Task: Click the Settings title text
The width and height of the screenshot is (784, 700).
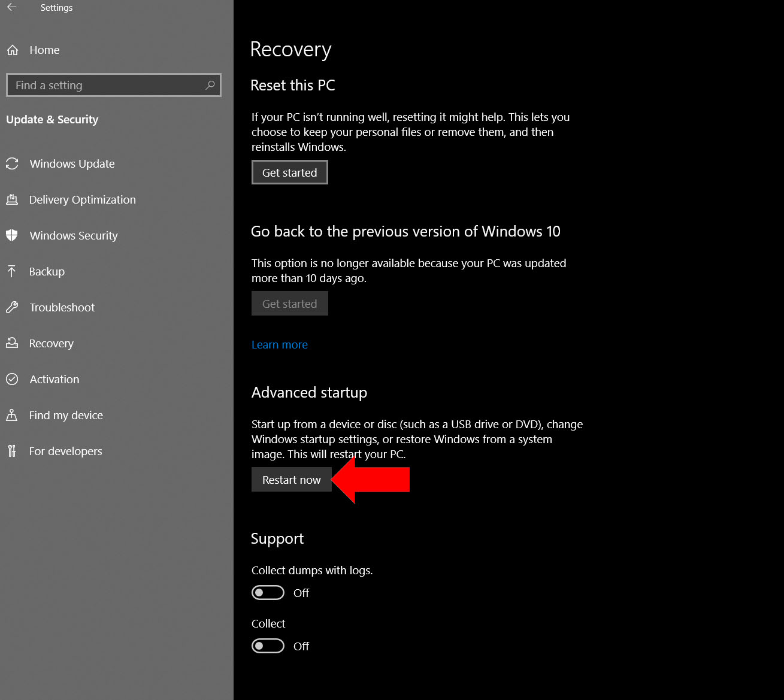Action: coord(56,7)
